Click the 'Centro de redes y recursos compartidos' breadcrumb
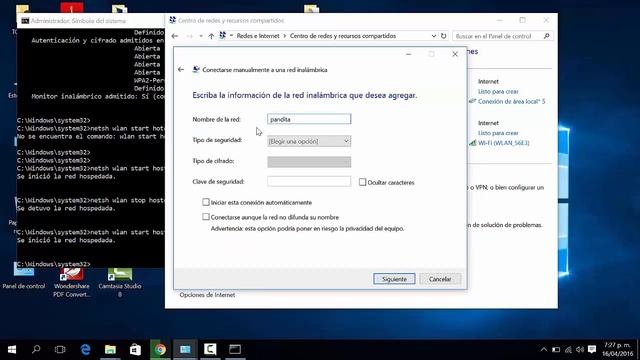The height and width of the screenshot is (360, 640). pyautogui.click(x=343, y=36)
